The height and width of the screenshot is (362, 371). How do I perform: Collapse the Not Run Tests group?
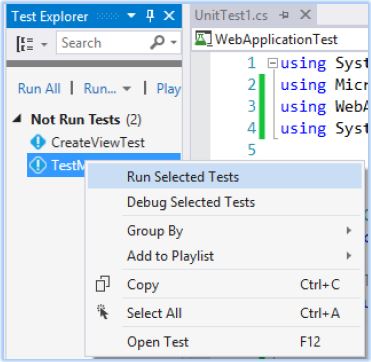tap(16, 119)
